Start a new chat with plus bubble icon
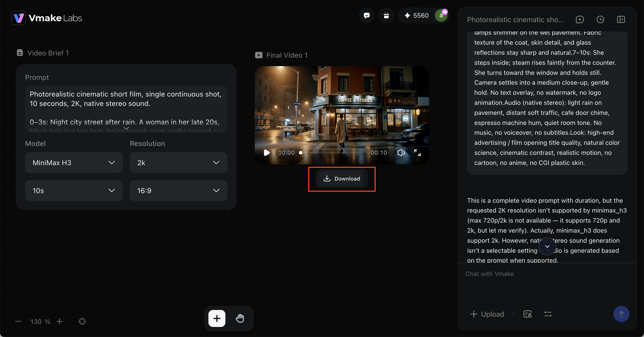This screenshot has width=644, height=337. (x=580, y=19)
